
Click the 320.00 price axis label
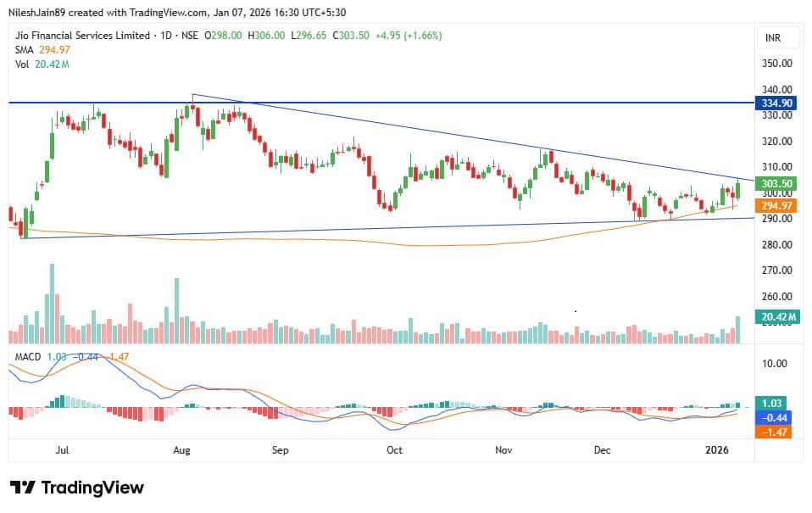[x=776, y=141]
